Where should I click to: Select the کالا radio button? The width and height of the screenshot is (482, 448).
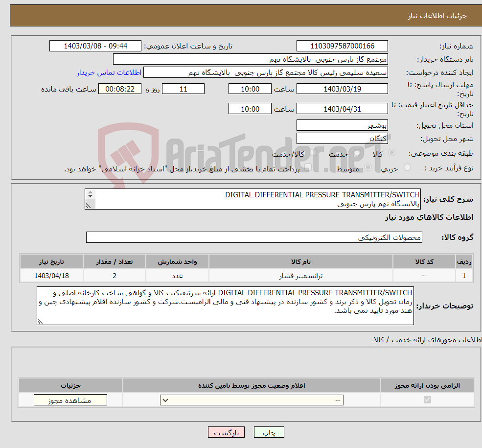pyautogui.click(x=391, y=153)
